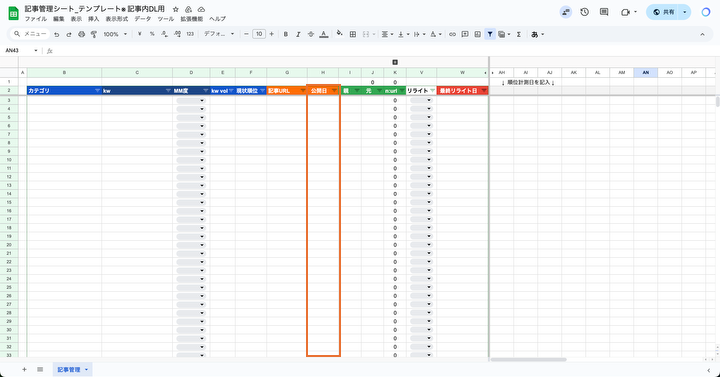Screen dimensions: 720x377
Task: Click the font size input field
Action: (259, 34)
